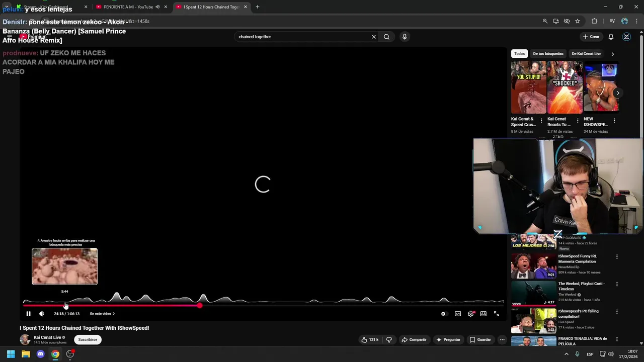The image size is (644, 362).
Task: Mute audio icon on PENDIENTE A MI tab
Action: (157, 7)
